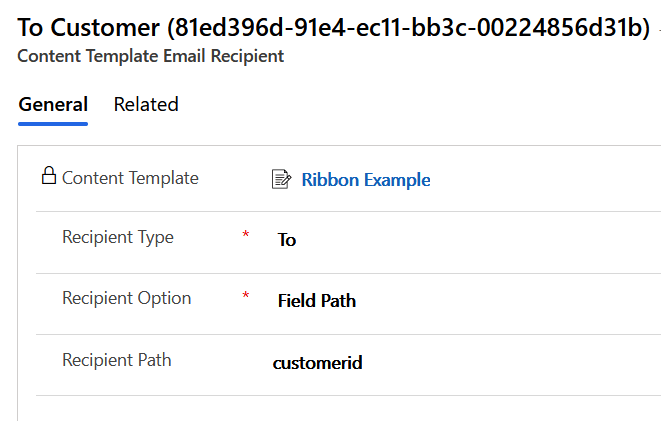Click the red asterisk next to Recipient Type
This screenshot has width=661, height=421.
(246, 236)
